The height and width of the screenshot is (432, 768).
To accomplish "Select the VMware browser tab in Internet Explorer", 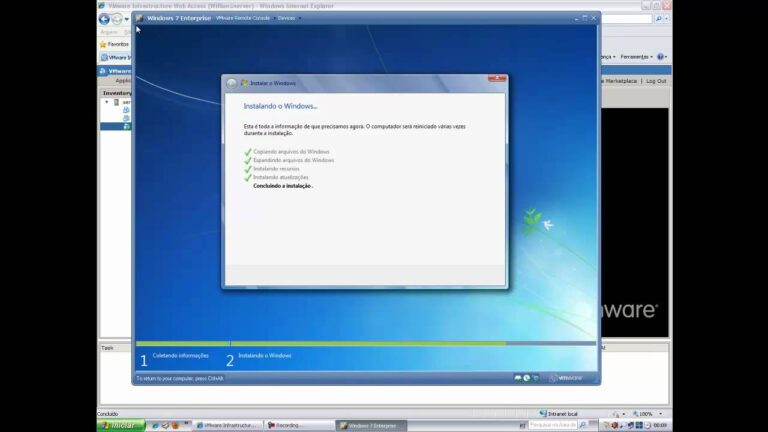I will pos(116,57).
